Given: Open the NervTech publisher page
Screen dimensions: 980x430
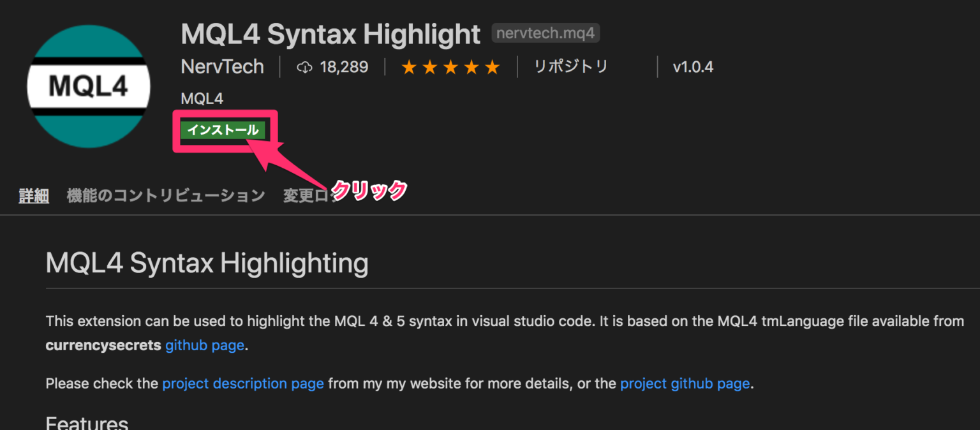Looking at the screenshot, I should [x=222, y=66].
